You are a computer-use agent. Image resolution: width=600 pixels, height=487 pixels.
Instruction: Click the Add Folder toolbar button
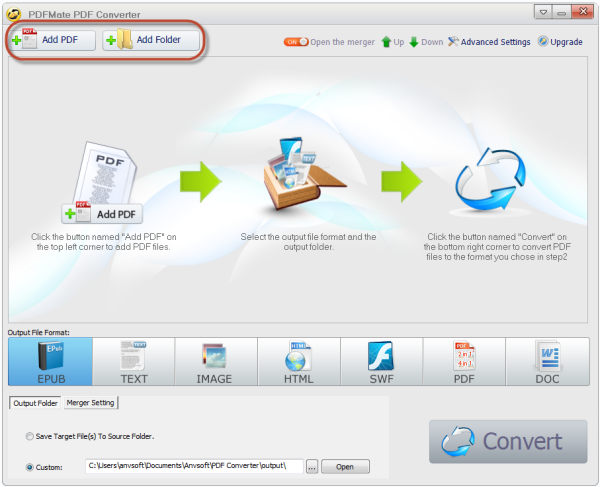tap(151, 40)
